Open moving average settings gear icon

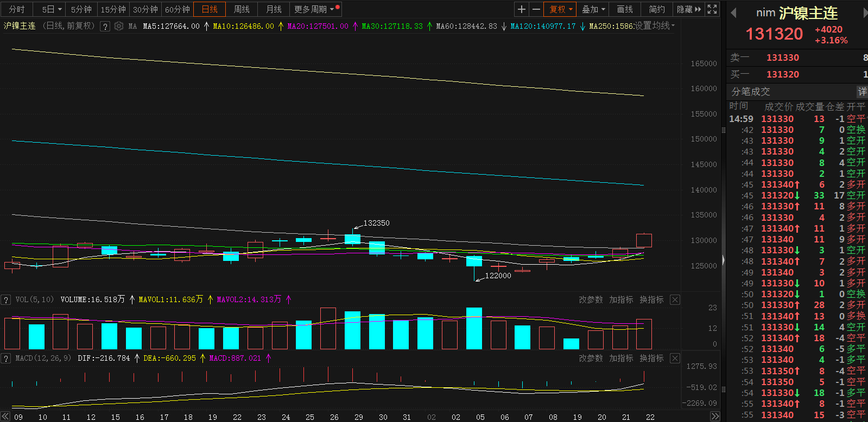pos(119,26)
